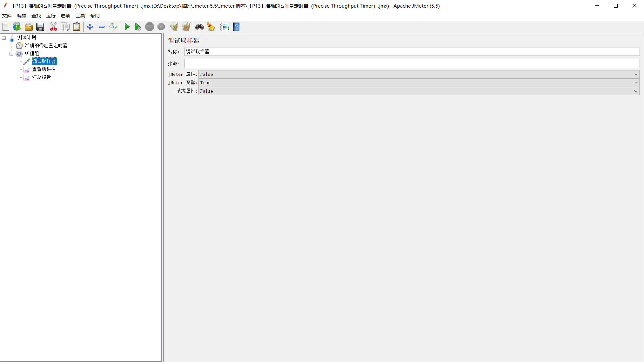The image size is (644, 362).
Task: Minimize the JMeter window
Action: click(597, 6)
